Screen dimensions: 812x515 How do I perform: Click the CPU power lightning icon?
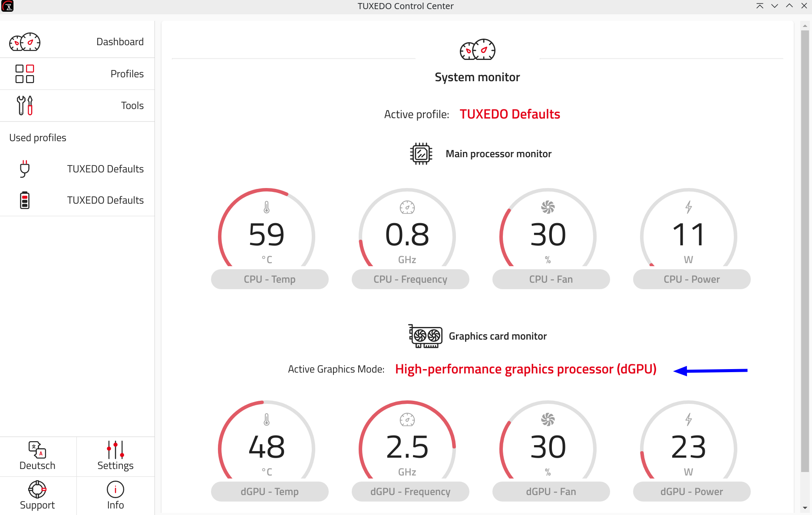coord(689,207)
